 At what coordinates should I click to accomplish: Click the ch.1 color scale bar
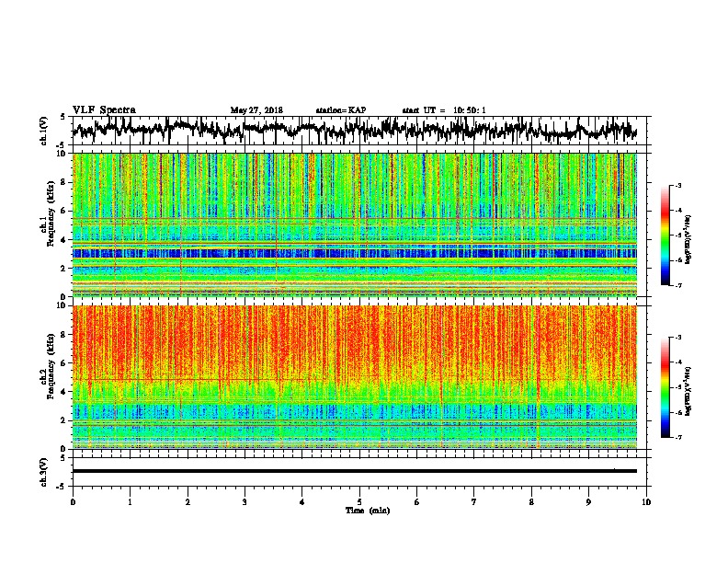click(665, 236)
